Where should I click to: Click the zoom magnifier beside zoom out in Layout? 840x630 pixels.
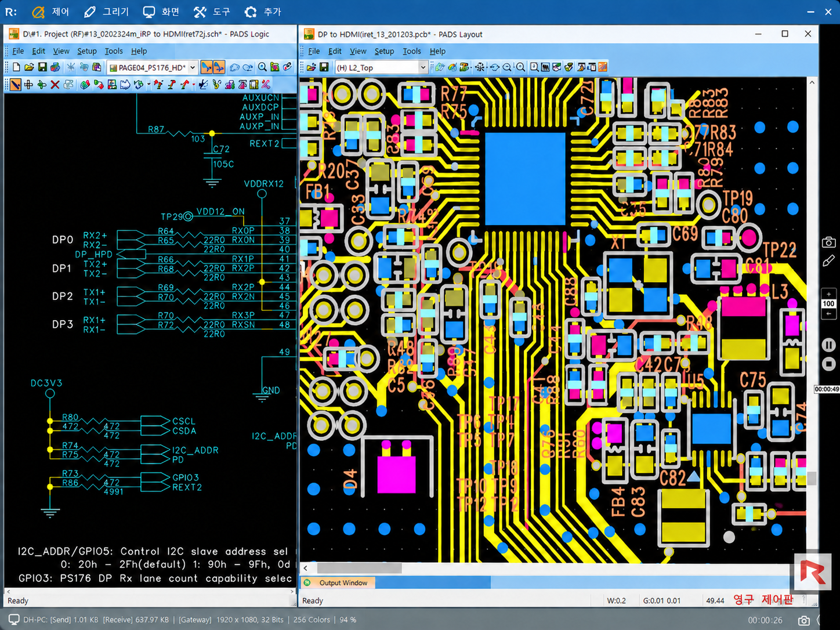520,67
